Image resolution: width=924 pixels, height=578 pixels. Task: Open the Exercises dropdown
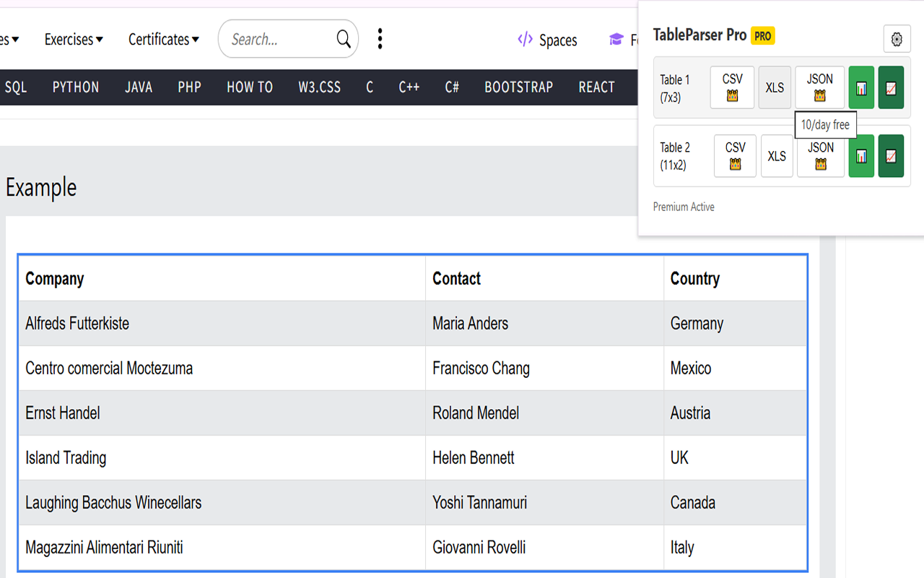coord(73,40)
